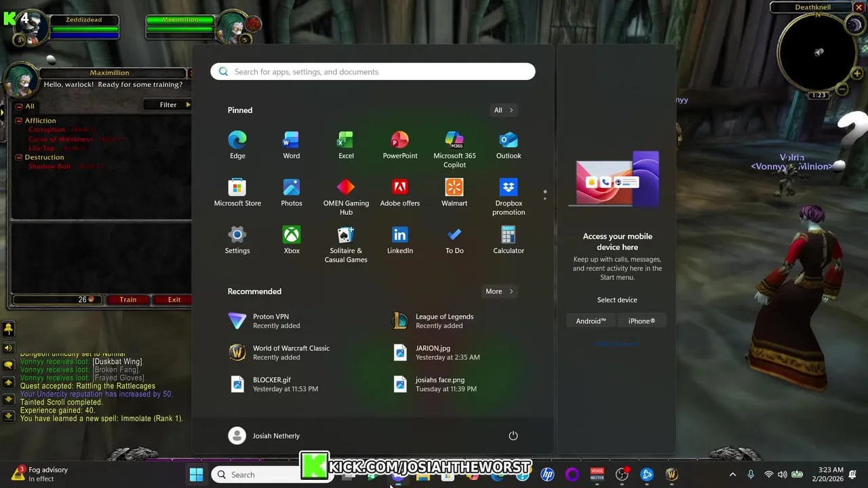Show hidden system tray icons
The height and width of the screenshot is (488, 868).
[x=732, y=474]
